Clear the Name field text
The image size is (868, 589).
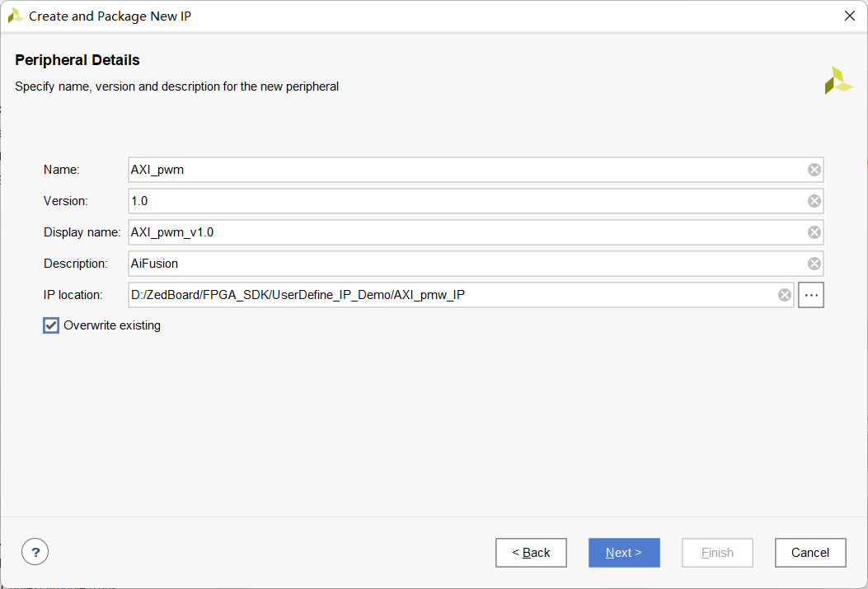pyautogui.click(x=814, y=170)
